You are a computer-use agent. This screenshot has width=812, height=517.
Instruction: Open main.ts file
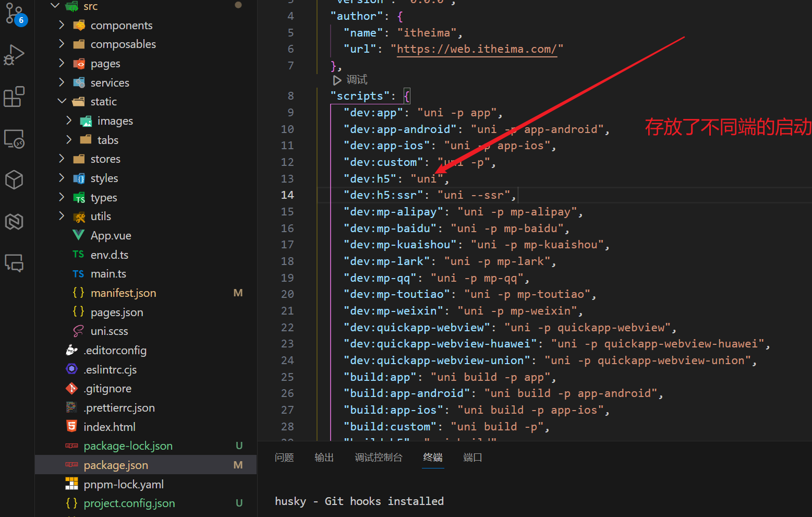coord(108,273)
